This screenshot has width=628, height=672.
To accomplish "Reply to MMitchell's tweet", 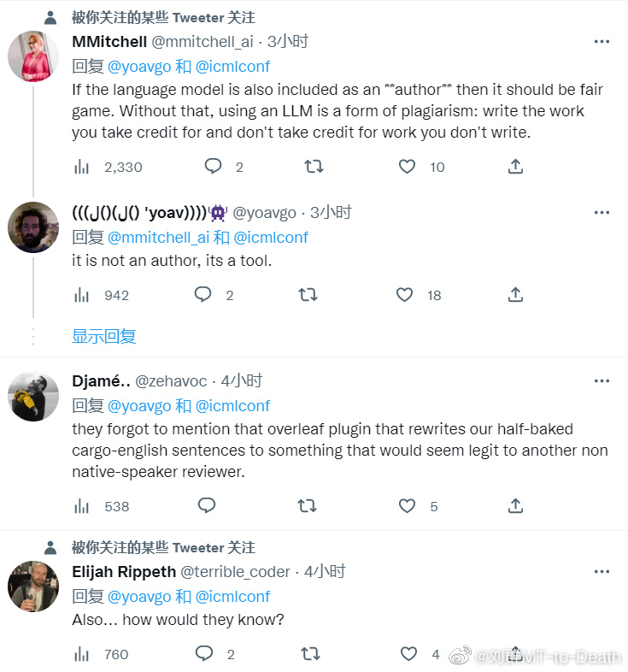I will [x=213, y=167].
